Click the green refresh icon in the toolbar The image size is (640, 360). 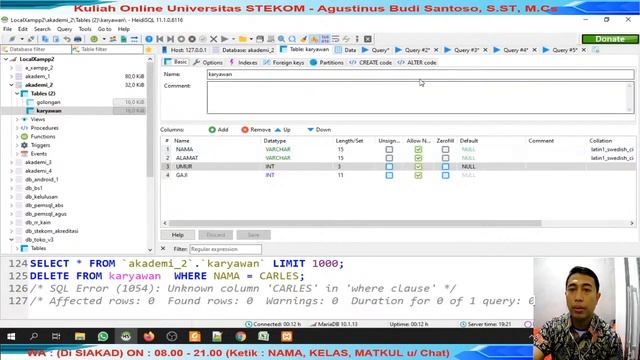[x=94, y=39]
